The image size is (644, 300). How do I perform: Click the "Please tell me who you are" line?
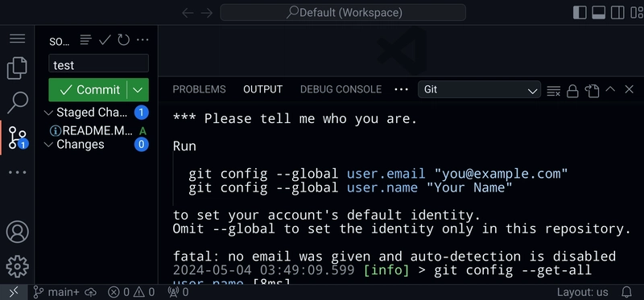pos(295,119)
